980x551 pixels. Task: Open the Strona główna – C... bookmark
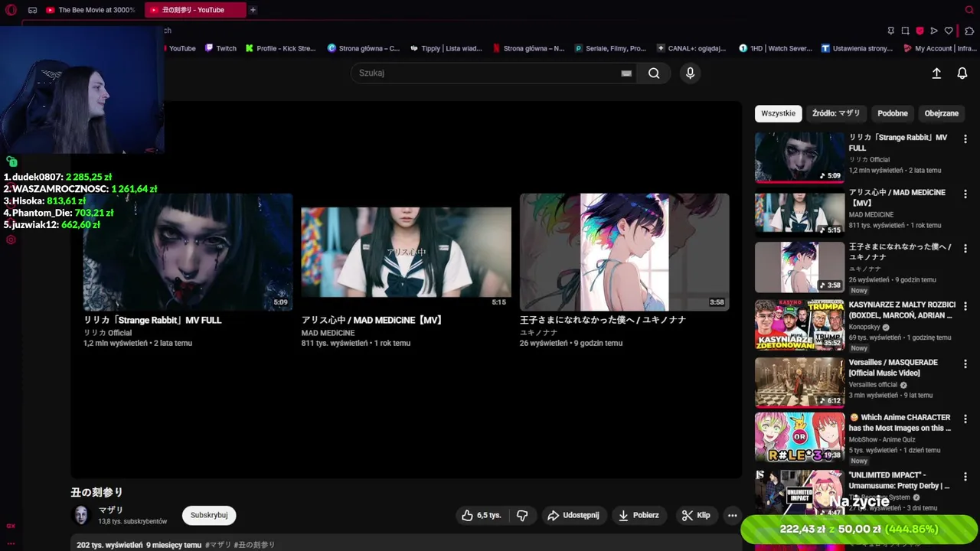[364, 48]
